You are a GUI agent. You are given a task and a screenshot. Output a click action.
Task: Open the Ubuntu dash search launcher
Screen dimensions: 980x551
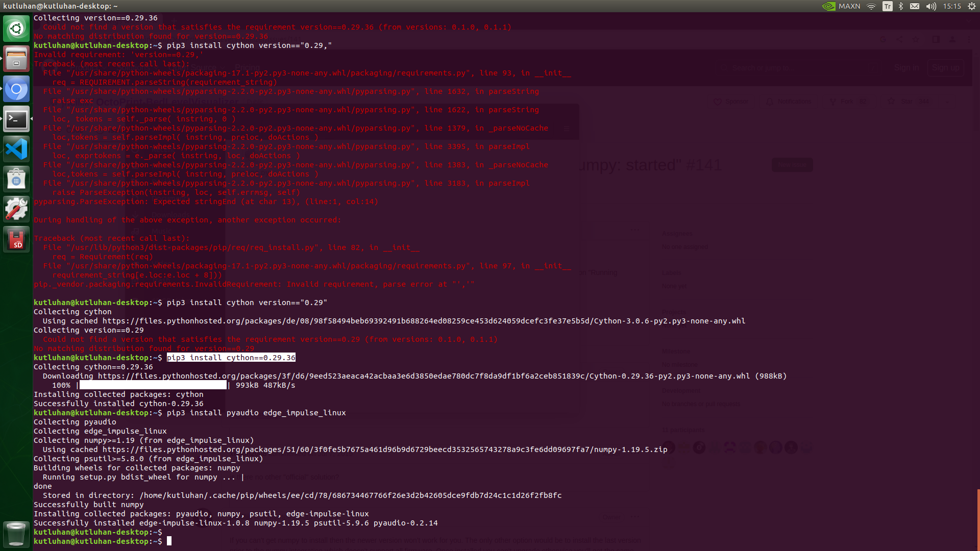pos(16,29)
